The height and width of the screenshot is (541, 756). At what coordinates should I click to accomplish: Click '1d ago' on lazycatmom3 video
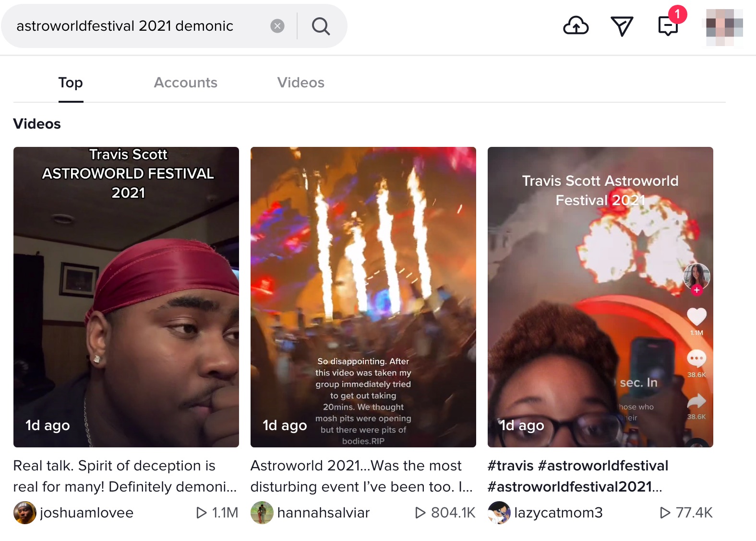(522, 425)
